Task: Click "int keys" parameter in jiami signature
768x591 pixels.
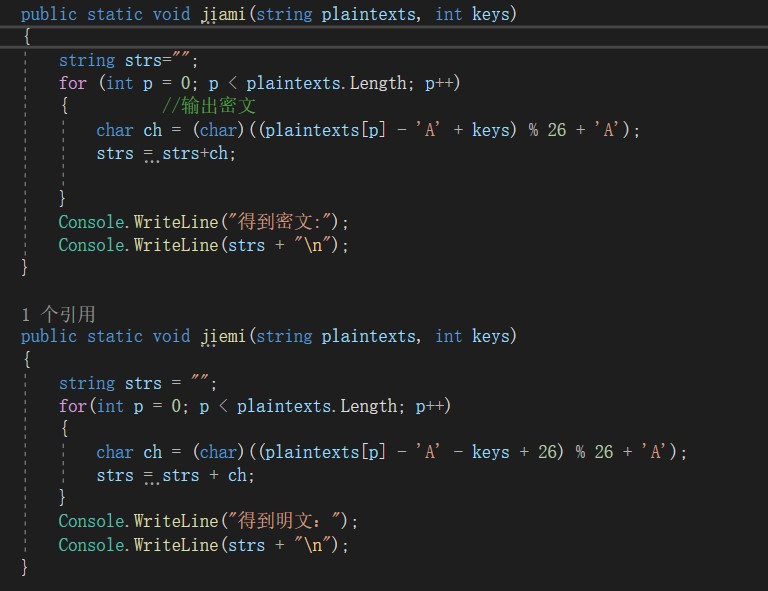Action: click(473, 14)
